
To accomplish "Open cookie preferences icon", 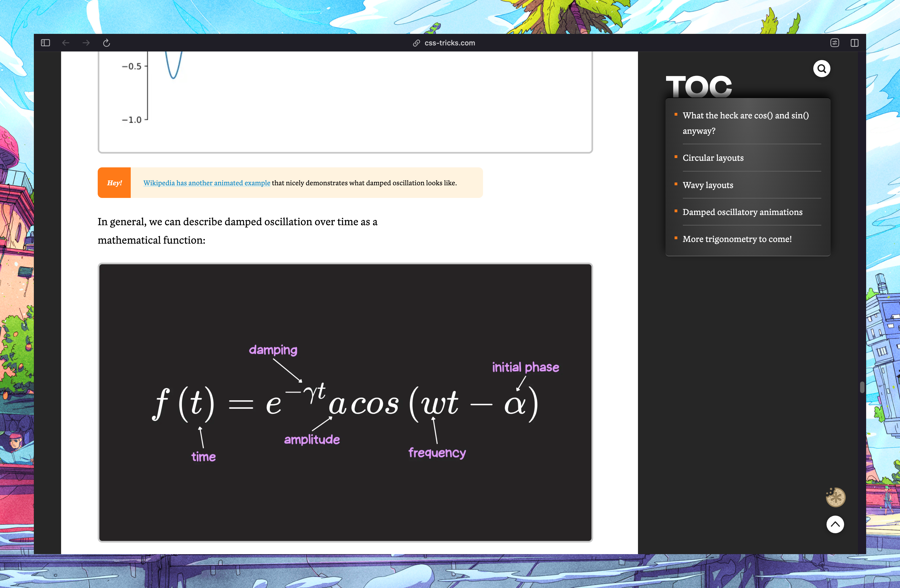I will point(835,497).
